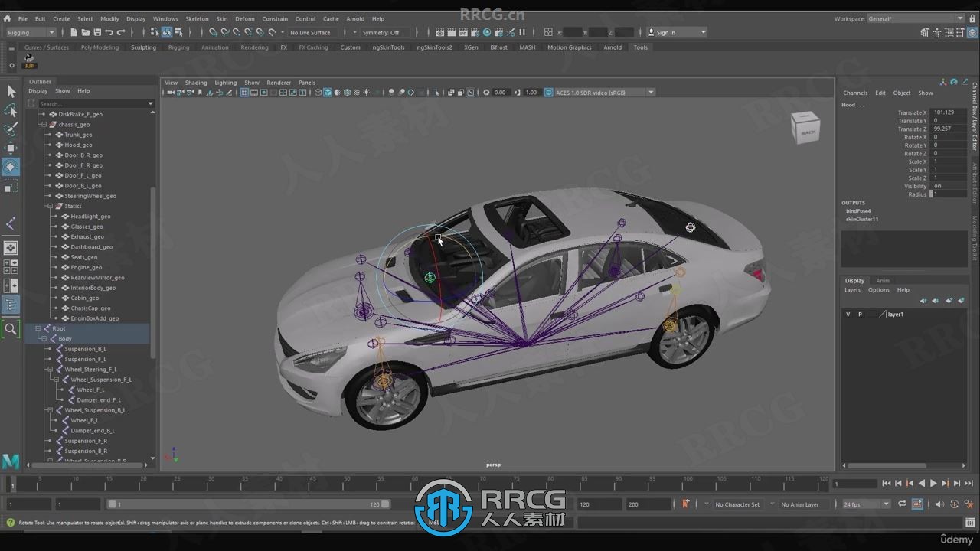Toggle Smooth Shade All in viewport toolbar
Image resolution: width=980 pixels, height=551 pixels.
[328, 93]
